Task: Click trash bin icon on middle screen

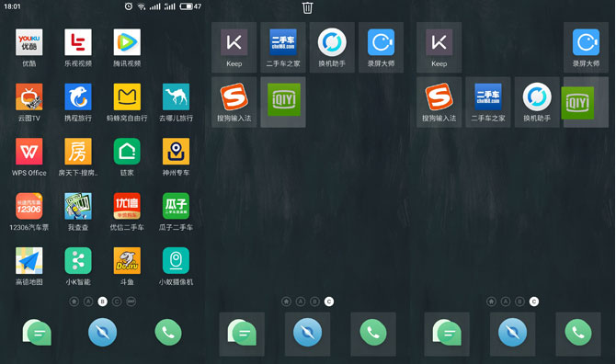Action: [x=307, y=7]
